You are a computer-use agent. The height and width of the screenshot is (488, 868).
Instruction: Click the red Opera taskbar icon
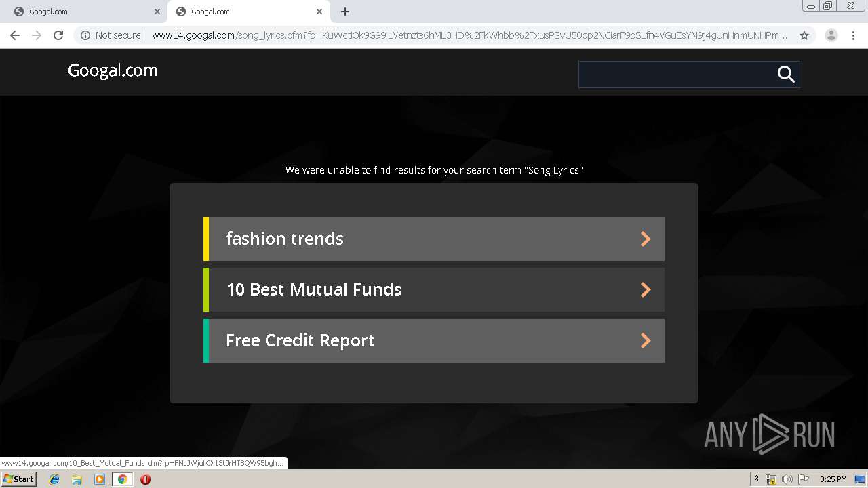click(145, 479)
